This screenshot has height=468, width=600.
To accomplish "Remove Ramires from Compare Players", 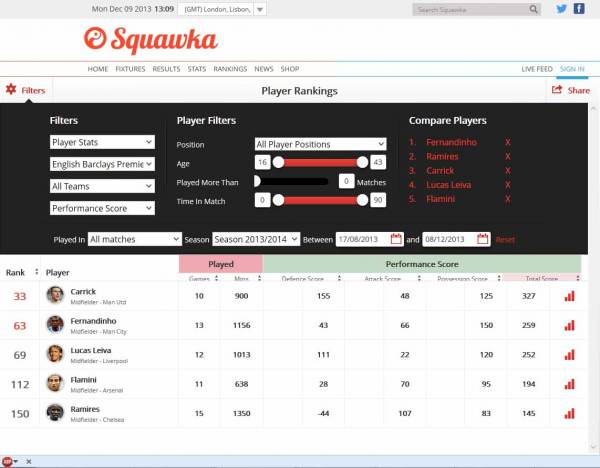I will [507, 157].
